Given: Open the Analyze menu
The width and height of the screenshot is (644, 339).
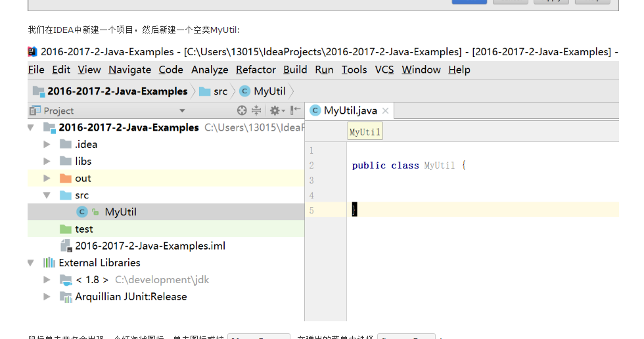Looking at the screenshot, I should click(x=210, y=70).
